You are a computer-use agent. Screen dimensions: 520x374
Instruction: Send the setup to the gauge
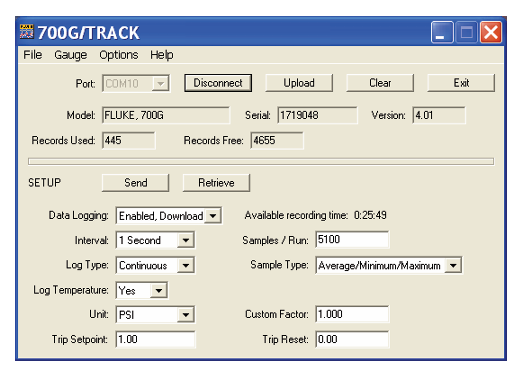(135, 183)
